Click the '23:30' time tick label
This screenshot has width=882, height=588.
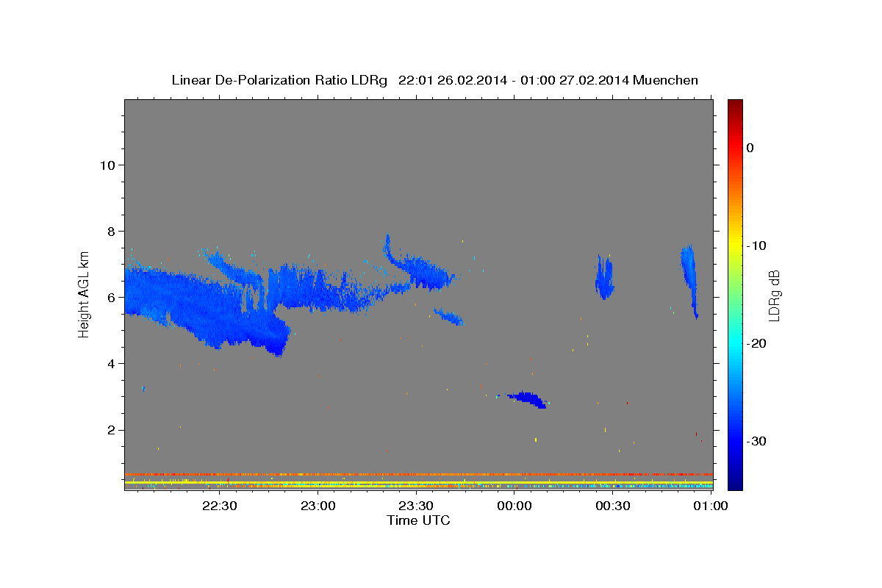pos(416,506)
